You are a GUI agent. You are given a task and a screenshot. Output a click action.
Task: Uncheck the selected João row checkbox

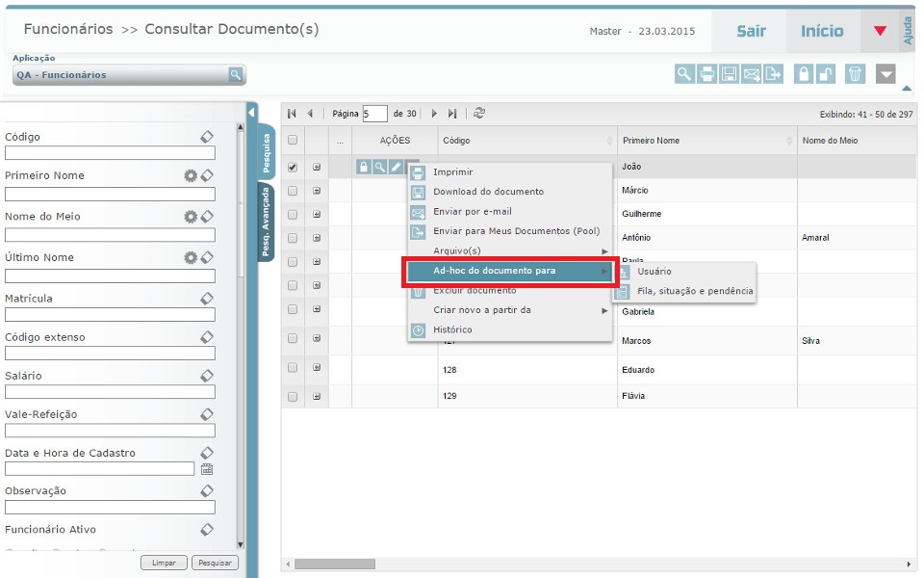[x=293, y=167]
